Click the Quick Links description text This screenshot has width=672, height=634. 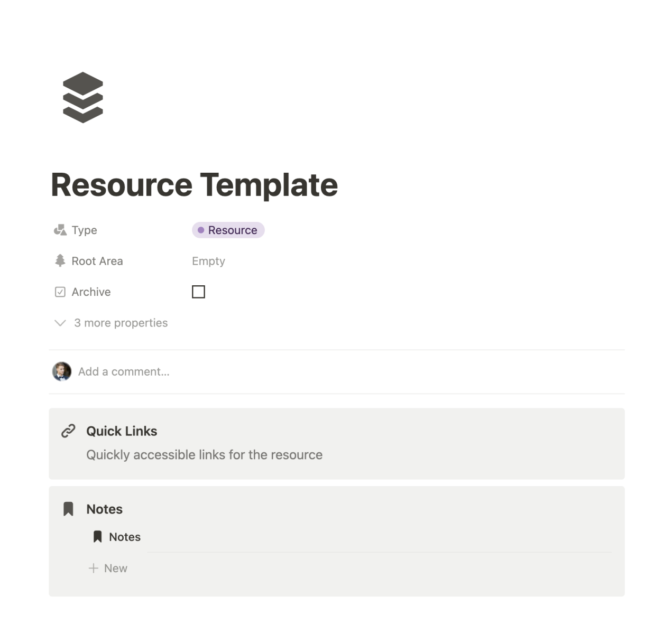click(204, 455)
